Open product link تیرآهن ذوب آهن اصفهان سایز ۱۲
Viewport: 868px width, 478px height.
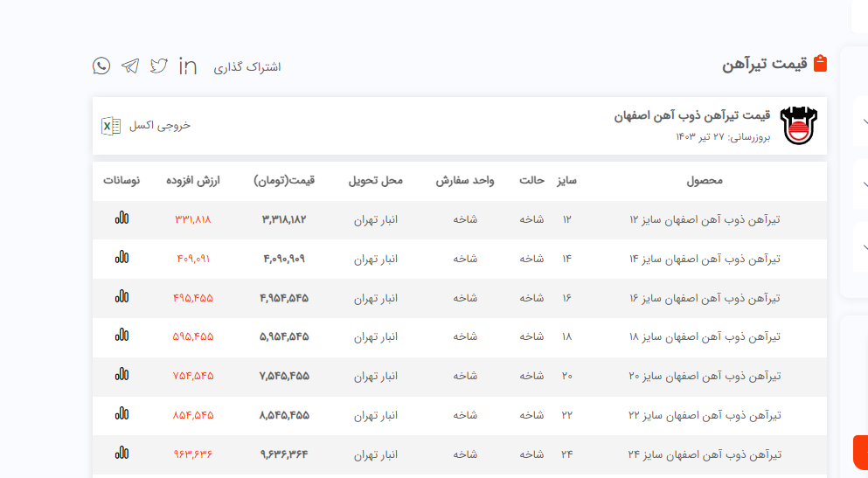pos(704,219)
